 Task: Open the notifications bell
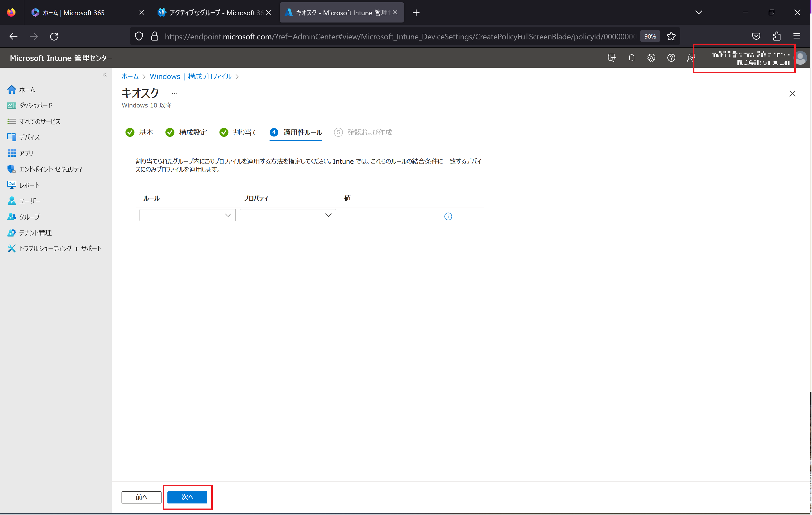[631, 58]
